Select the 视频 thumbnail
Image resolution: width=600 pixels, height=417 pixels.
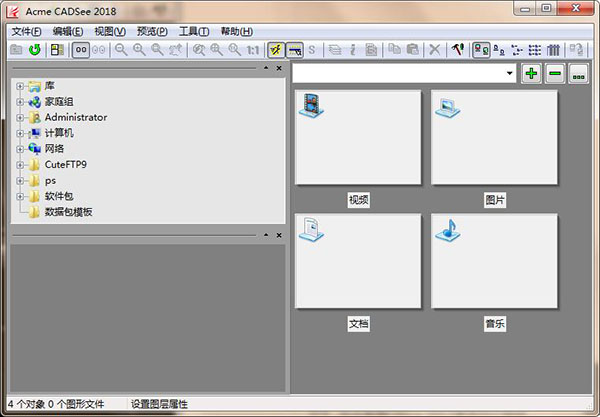click(358, 137)
